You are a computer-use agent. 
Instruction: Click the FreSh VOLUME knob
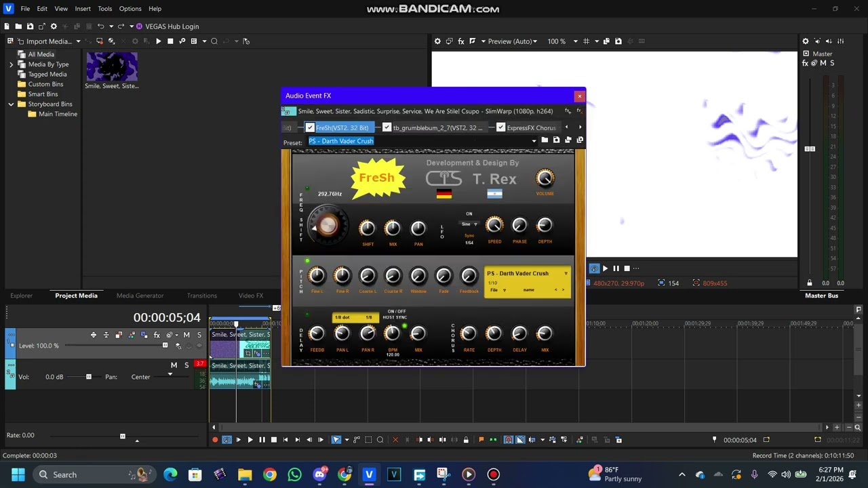545,178
